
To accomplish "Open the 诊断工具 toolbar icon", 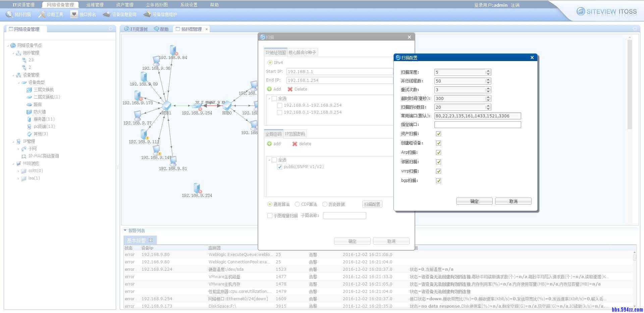I will coord(42,14).
